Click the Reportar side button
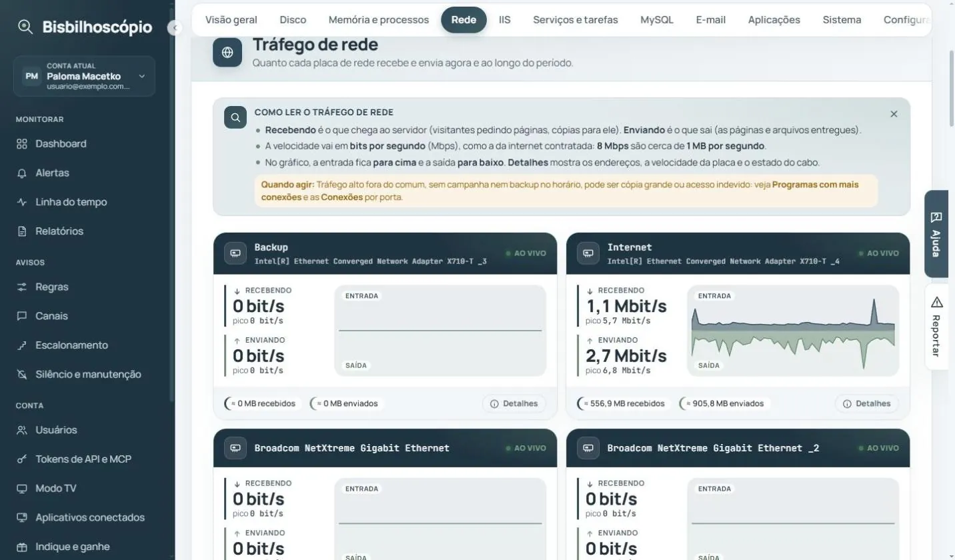This screenshot has width=955, height=560. [x=936, y=327]
